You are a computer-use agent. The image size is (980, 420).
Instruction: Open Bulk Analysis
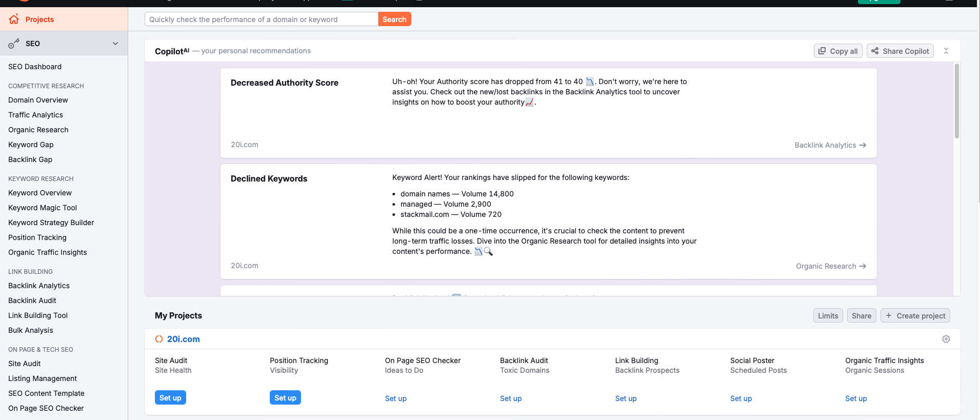(31, 330)
